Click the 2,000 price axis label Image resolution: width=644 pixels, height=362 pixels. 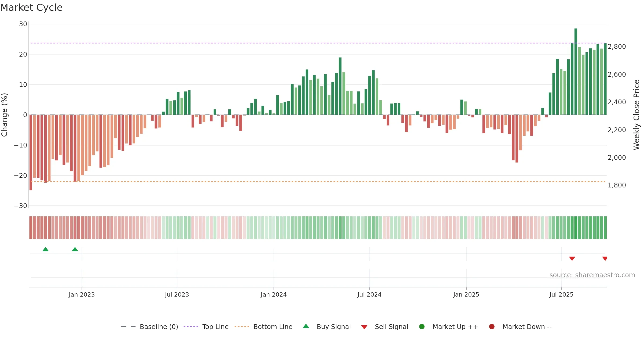pyautogui.click(x=617, y=158)
